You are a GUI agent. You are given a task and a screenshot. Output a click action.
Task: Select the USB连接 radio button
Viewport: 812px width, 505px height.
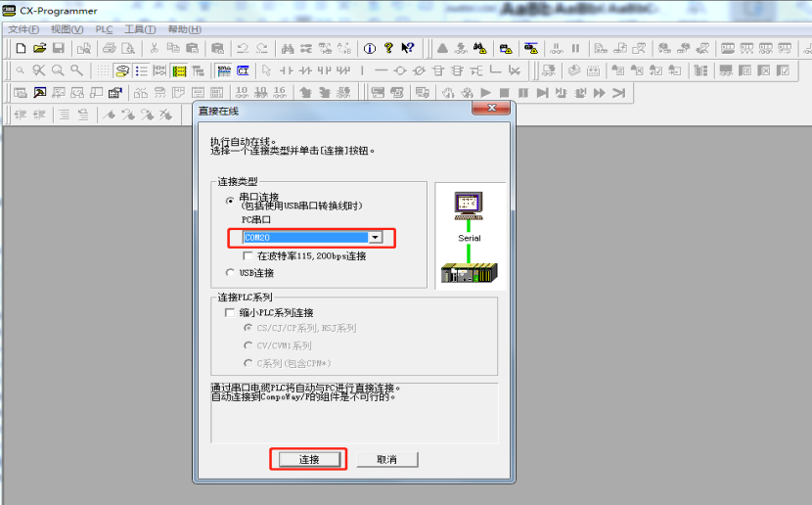[x=230, y=272]
